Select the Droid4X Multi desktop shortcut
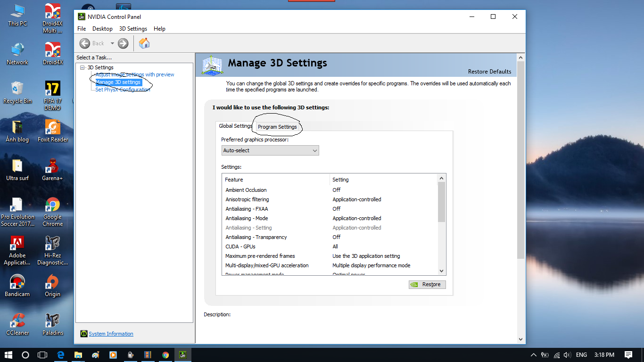 click(x=52, y=19)
